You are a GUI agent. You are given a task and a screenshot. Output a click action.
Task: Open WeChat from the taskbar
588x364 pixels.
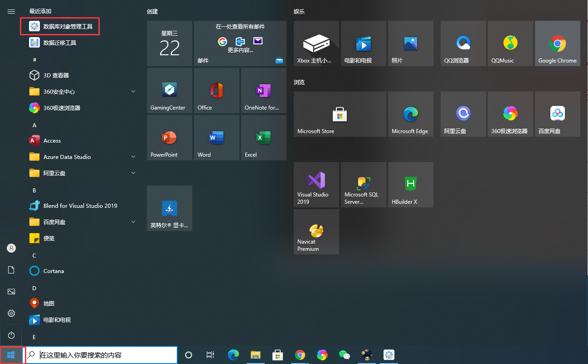[345, 355]
